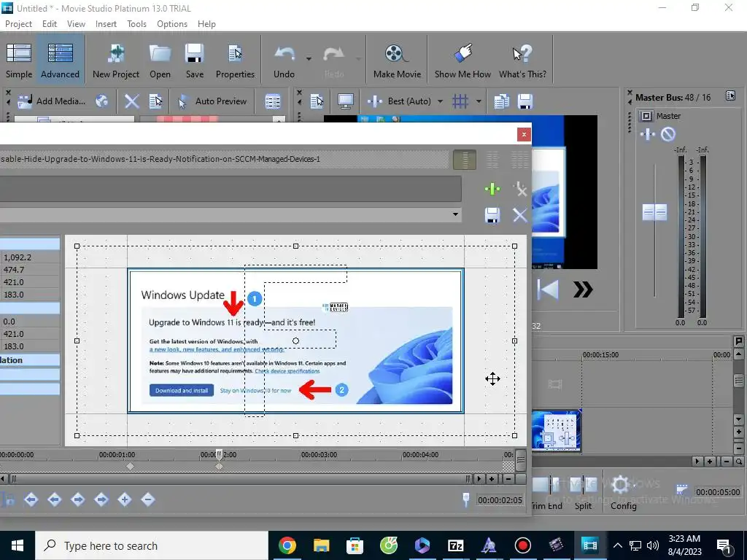The image size is (747, 560).
Task: Click the X remove media icon in project media toolbar
Action: 131,101
